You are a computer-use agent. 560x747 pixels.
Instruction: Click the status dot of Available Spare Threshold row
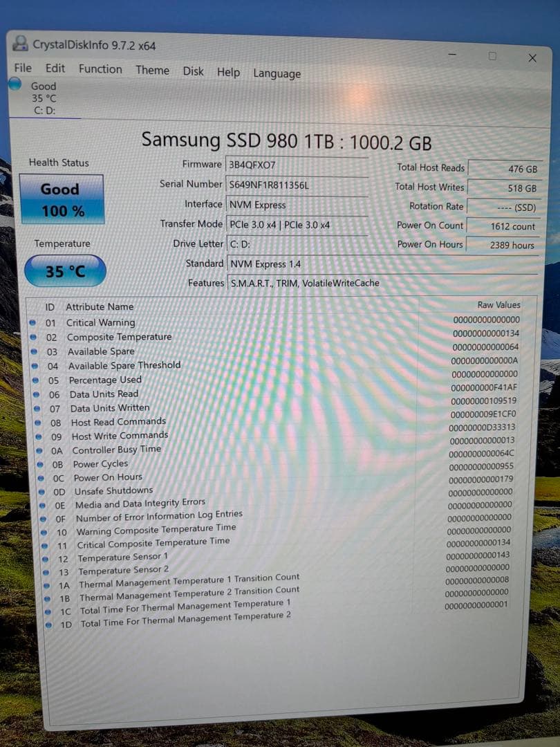point(35,366)
